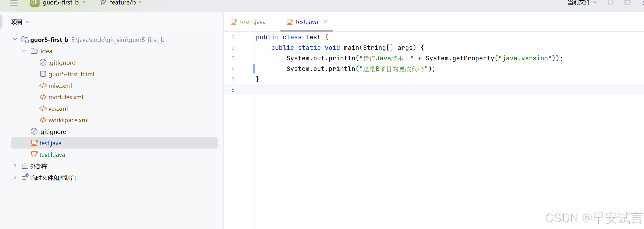The image size is (644, 229).
Task: Click the root .gitignore ignore icon
Action: (34, 131)
